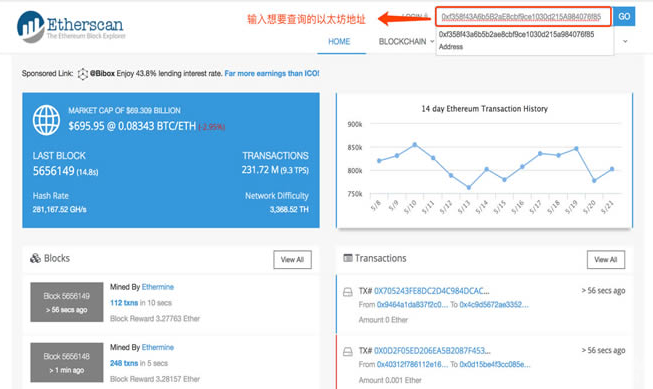
Task: Click the icon beside TX# 0X0D2F05ED206EA5B2087F453
Action: [x=347, y=352]
